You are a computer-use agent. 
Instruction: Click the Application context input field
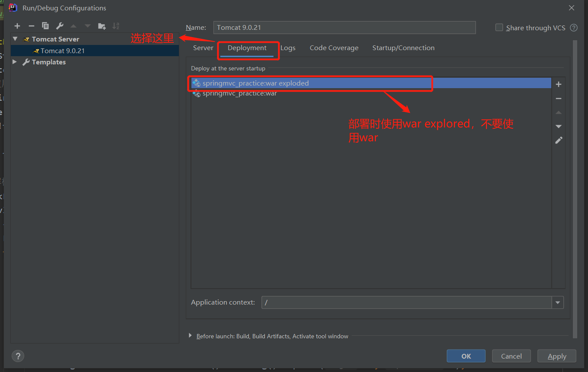click(407, 302)
